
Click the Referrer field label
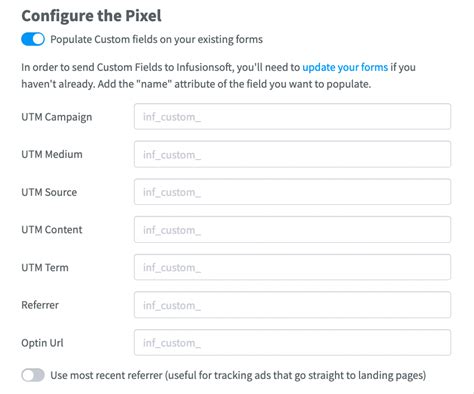pos(40,305)
